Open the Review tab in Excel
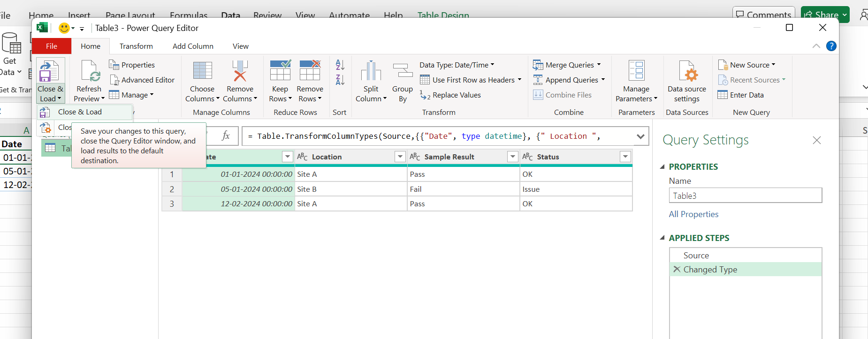The height and width of the screenshot is (339, 868). pos(267,15)
